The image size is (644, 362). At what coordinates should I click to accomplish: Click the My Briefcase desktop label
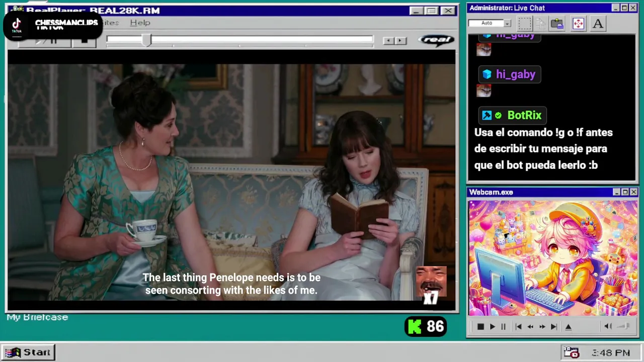tap(37, 317)
